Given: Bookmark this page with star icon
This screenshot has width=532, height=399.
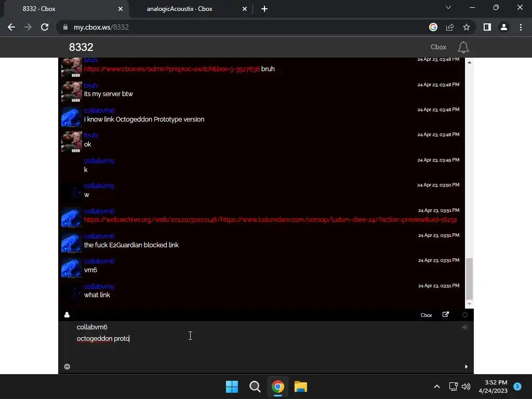Looking at the screenshot, I should 467,27.
